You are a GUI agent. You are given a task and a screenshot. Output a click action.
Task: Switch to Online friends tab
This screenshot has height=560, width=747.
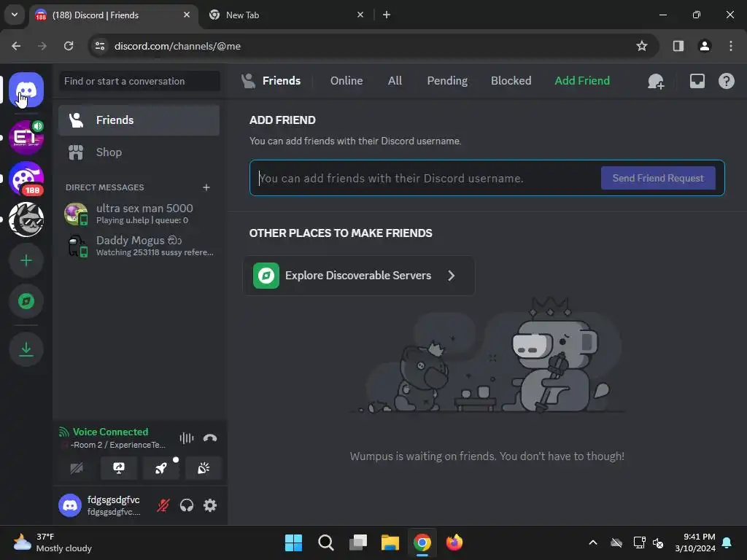click(x=347, y=81)
